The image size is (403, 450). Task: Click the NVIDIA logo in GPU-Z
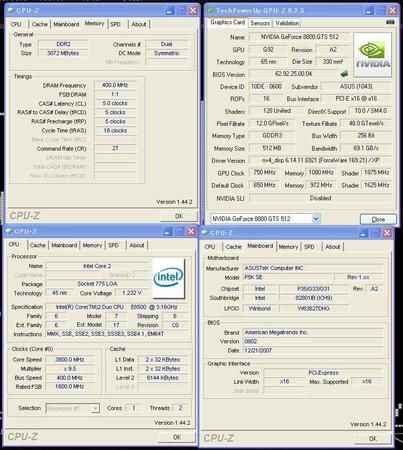pos(372,55)
